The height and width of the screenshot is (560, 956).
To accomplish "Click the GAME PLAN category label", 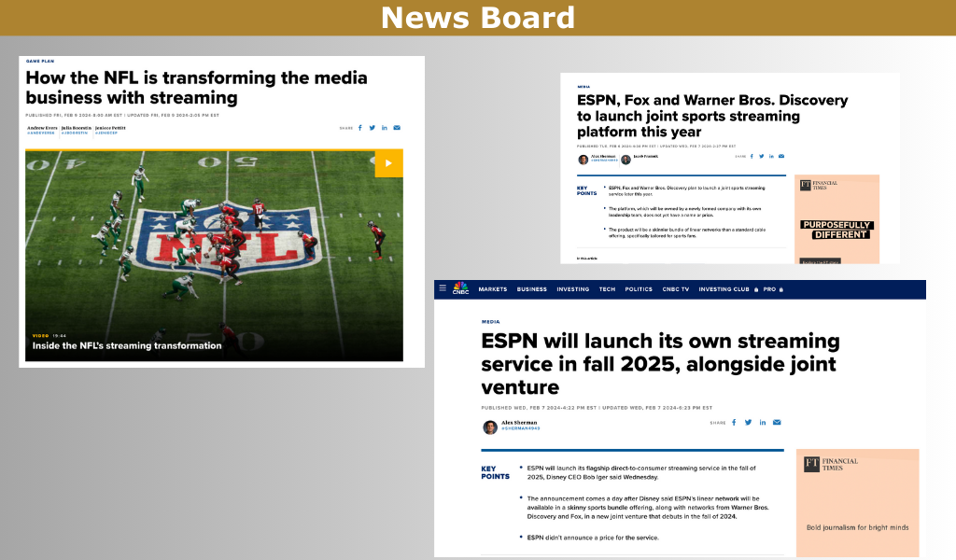I will 40,61.
